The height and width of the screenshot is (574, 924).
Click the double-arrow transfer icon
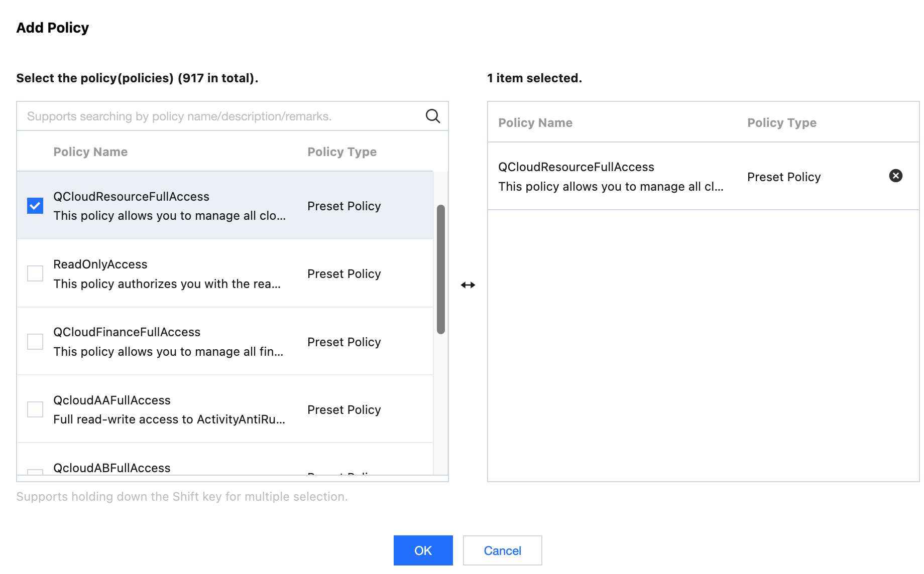click(468, 285)
